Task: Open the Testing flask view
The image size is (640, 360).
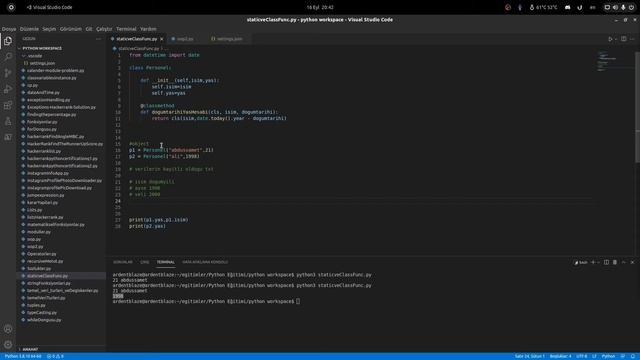Action: click(x=8, y=121)
